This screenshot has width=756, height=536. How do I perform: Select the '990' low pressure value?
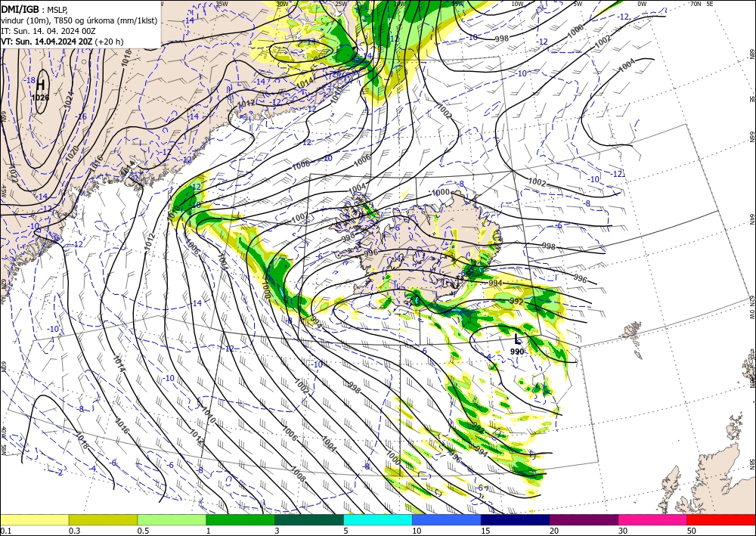coord(517,352)
